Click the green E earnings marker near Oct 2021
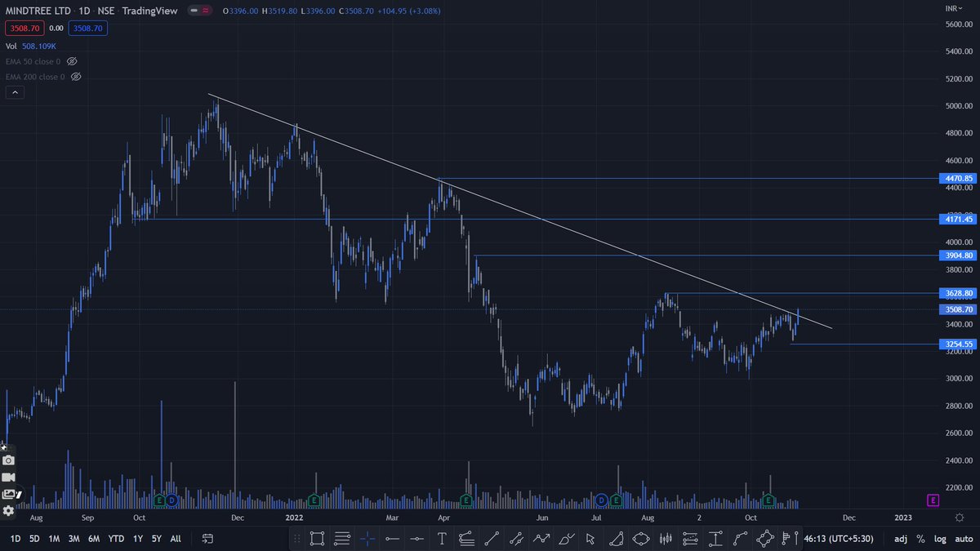 coord(160,500)
